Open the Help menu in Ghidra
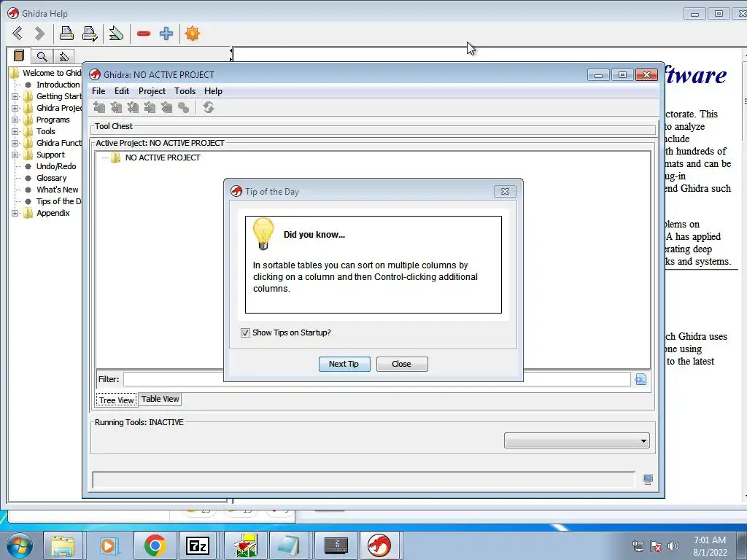Screen dimensions: 747x560 coord(213,91)
